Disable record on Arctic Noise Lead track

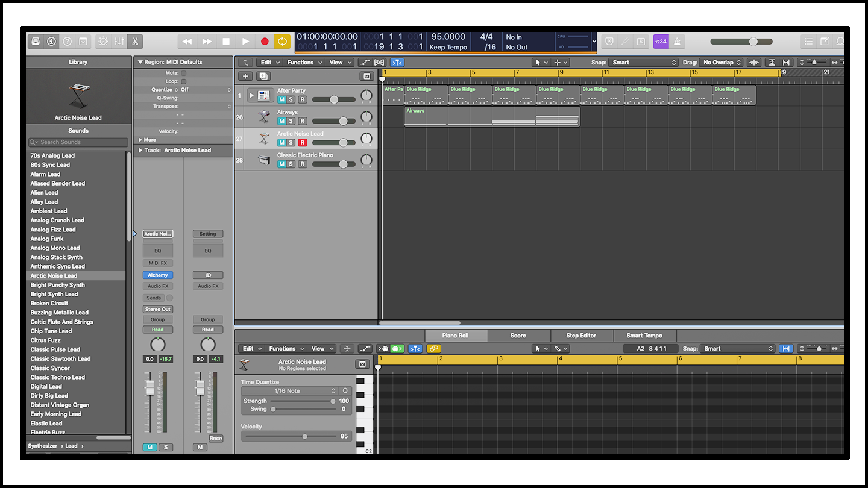coord(303,143)
